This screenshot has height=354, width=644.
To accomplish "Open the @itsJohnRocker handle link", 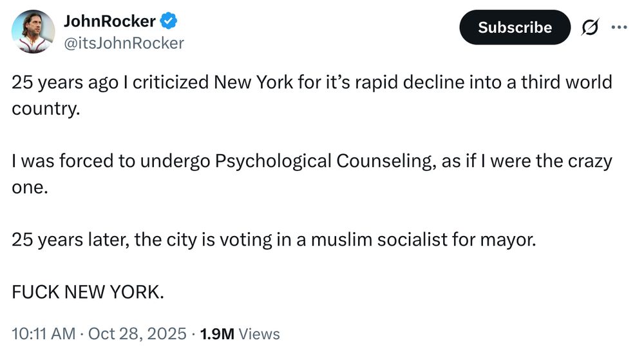I will (x=124, y=43).
